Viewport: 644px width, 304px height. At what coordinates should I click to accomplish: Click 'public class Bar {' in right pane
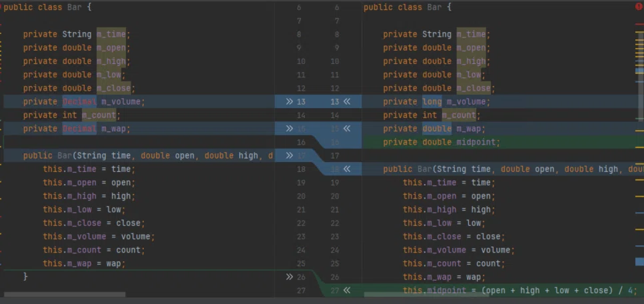[408, 7]
